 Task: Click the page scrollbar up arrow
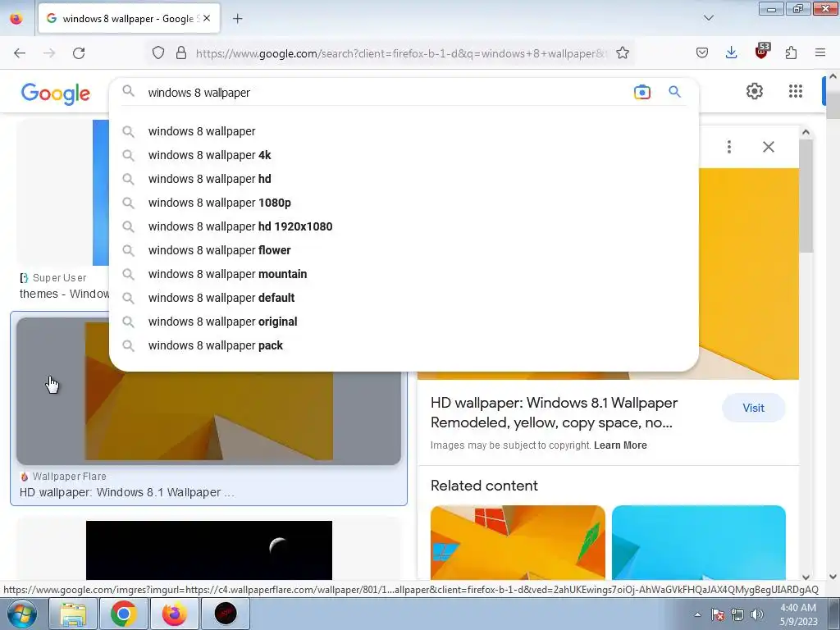(x=833, y=76)
